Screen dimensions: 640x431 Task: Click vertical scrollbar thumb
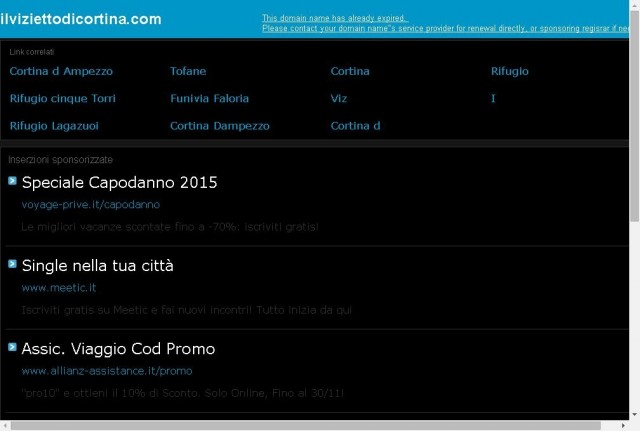coord(634,116)
